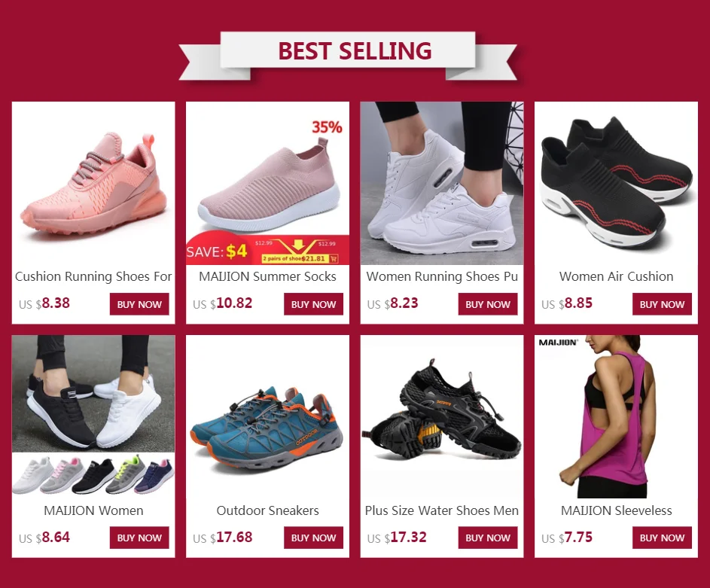View the white Women Running Shoes photo
Image resolution: width=710 pixels, height=588 pixels.
click(x=442, y=183)
